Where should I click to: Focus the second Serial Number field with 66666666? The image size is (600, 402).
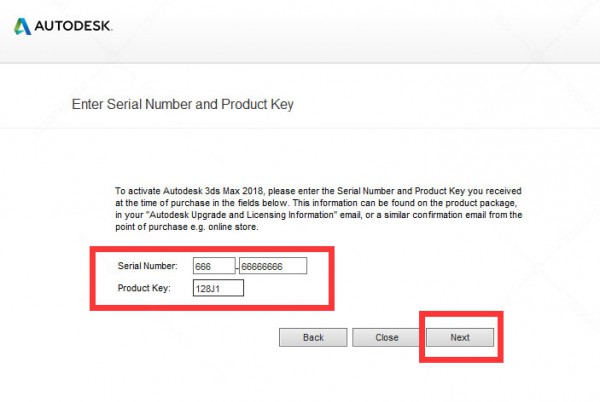[272, 266]
